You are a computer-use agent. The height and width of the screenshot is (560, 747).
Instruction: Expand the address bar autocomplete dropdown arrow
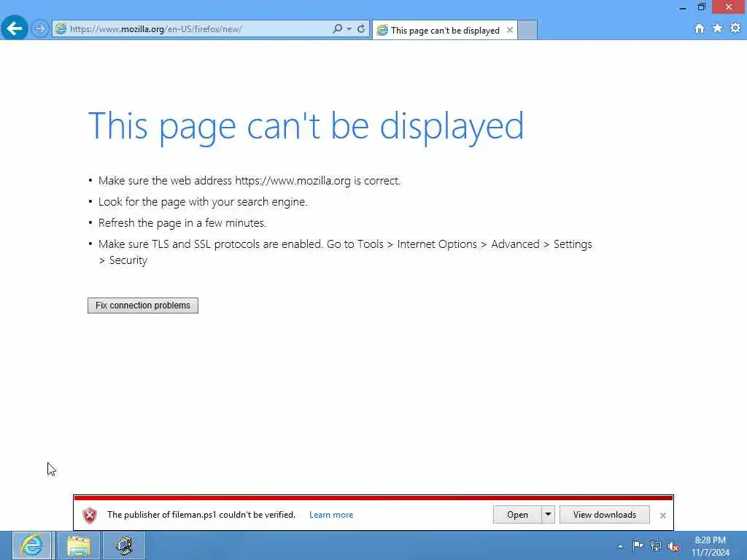[349, 29]
